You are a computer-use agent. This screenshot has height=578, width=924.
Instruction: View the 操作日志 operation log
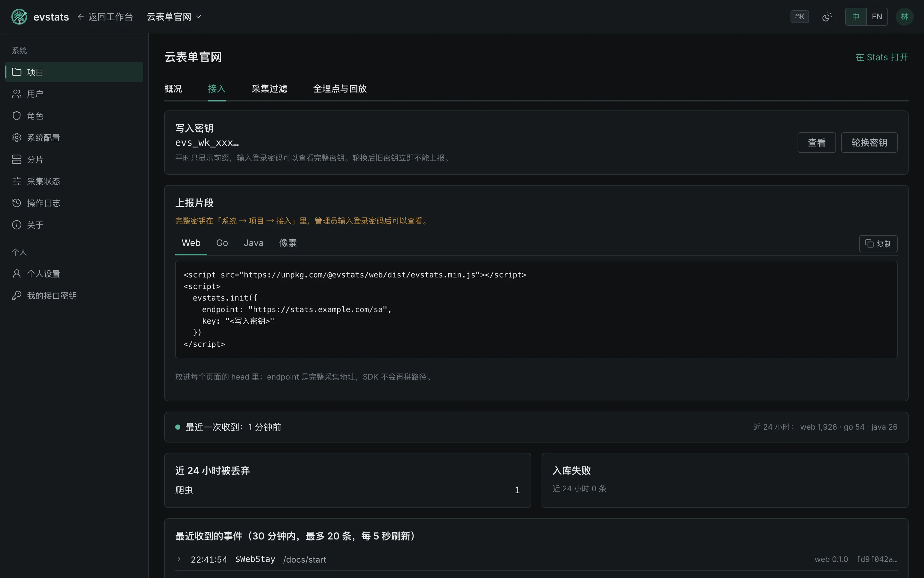74,203
